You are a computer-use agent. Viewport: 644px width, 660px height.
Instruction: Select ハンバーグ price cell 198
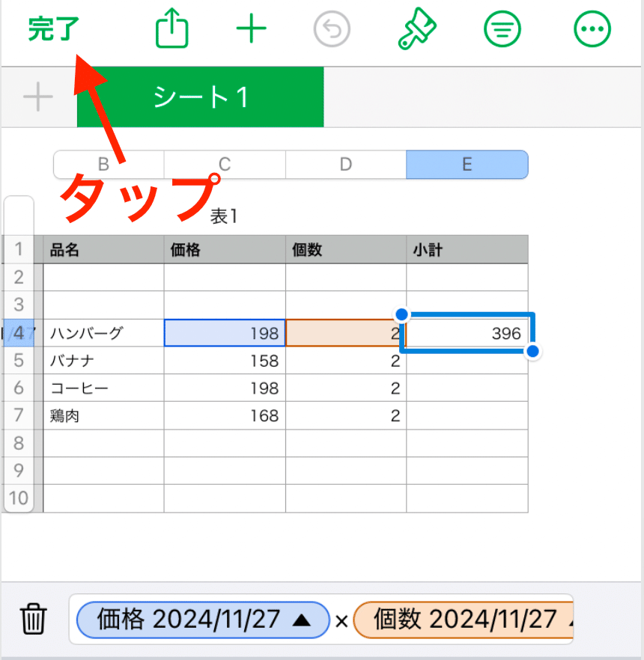(x=225, y=333)
